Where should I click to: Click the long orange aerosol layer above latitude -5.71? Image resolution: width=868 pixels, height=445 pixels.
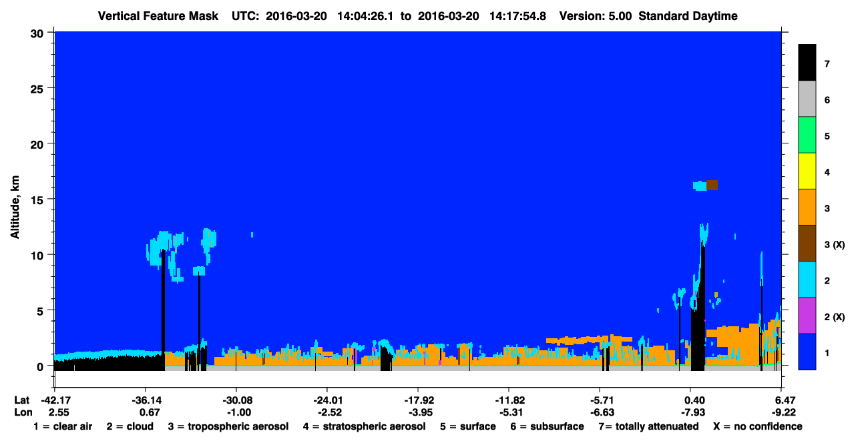(589, 340)
